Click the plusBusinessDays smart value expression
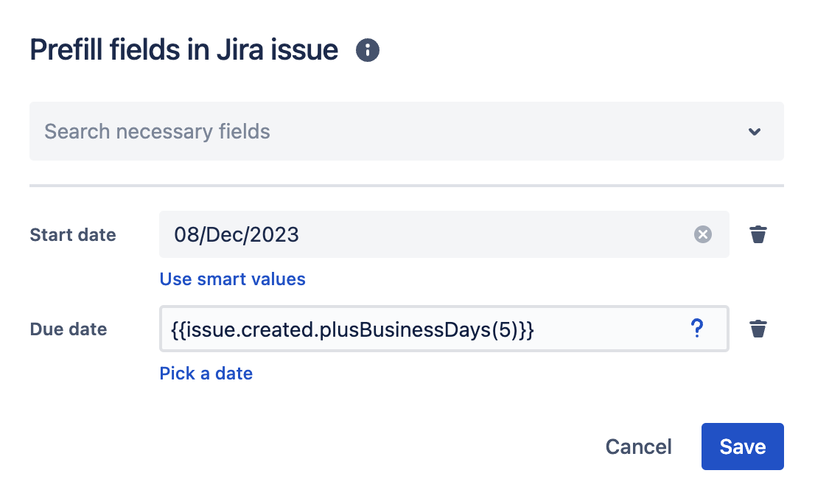This screenshot has width=815, height=504. click(354, 329)
